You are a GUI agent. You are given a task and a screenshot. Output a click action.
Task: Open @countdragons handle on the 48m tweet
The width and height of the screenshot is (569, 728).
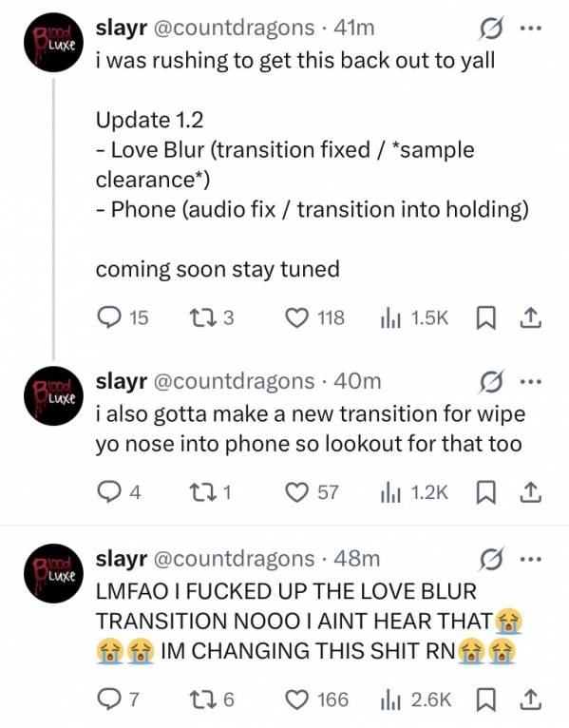234,559
